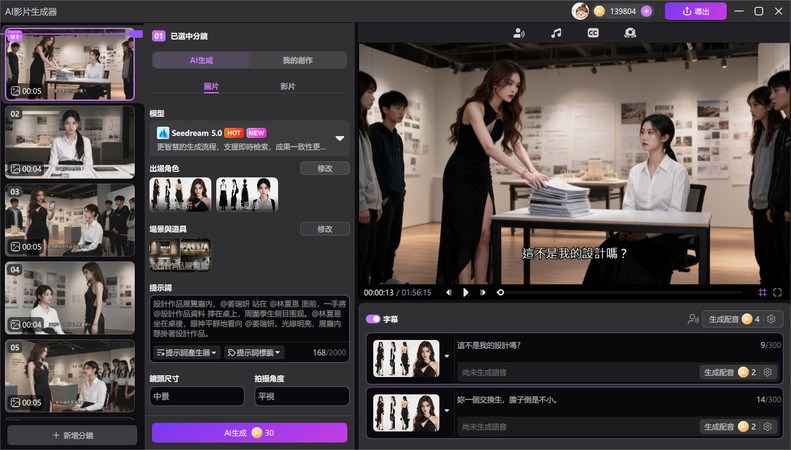Open the 鏡頭尺寸 中景 combo box
The height and width of the screenshot is (450, 791).
(197, 397)
